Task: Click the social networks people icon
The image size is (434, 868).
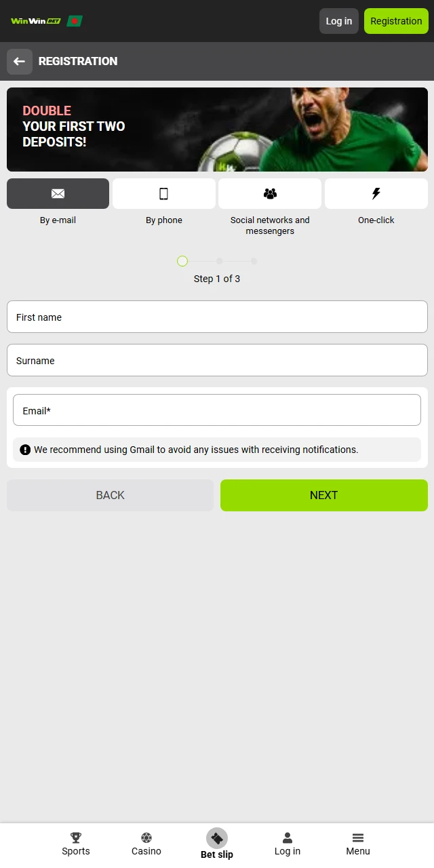Action: 269,193
